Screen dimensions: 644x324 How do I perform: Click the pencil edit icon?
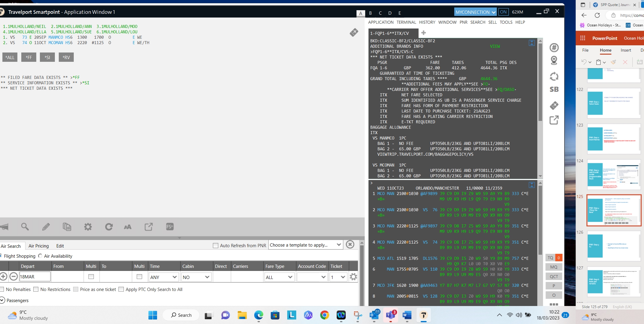(46, 227)
